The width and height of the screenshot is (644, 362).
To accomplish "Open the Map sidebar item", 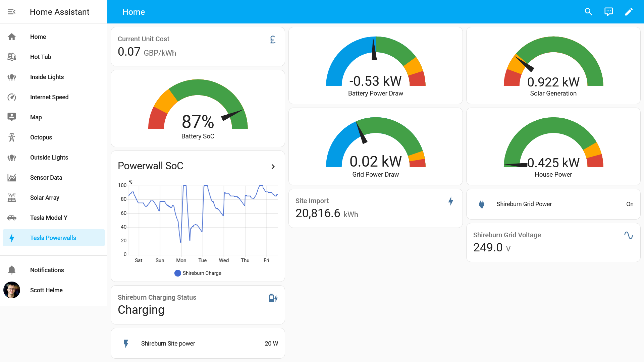I will (36, 117).
